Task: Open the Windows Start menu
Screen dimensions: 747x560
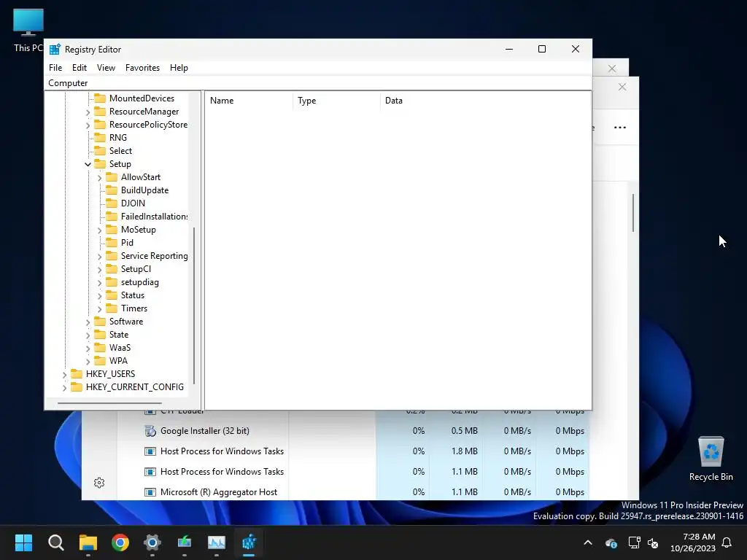Action: (23, 542)
